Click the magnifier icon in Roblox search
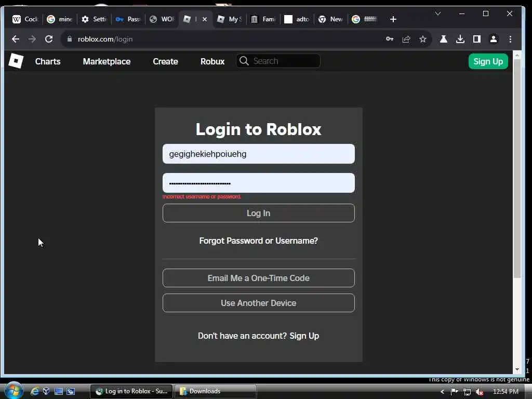Image resolution: width=532 pixels, height=399 pixels. 244,61
